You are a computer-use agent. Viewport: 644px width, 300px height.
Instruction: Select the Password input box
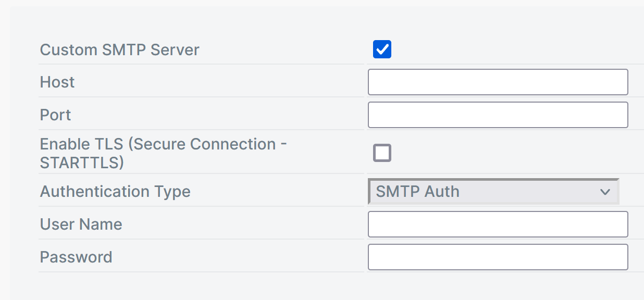[498, 257]
